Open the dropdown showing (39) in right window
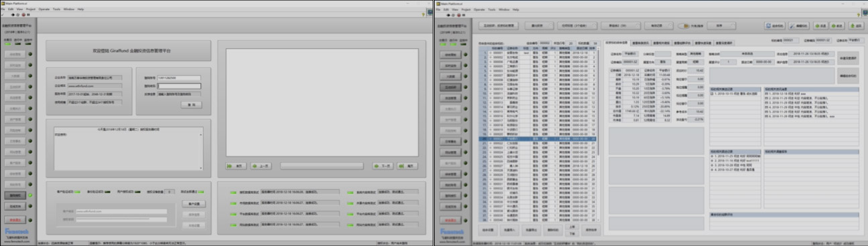The width and height of the screenshot is (868, 246). click(x=621, y=26)
